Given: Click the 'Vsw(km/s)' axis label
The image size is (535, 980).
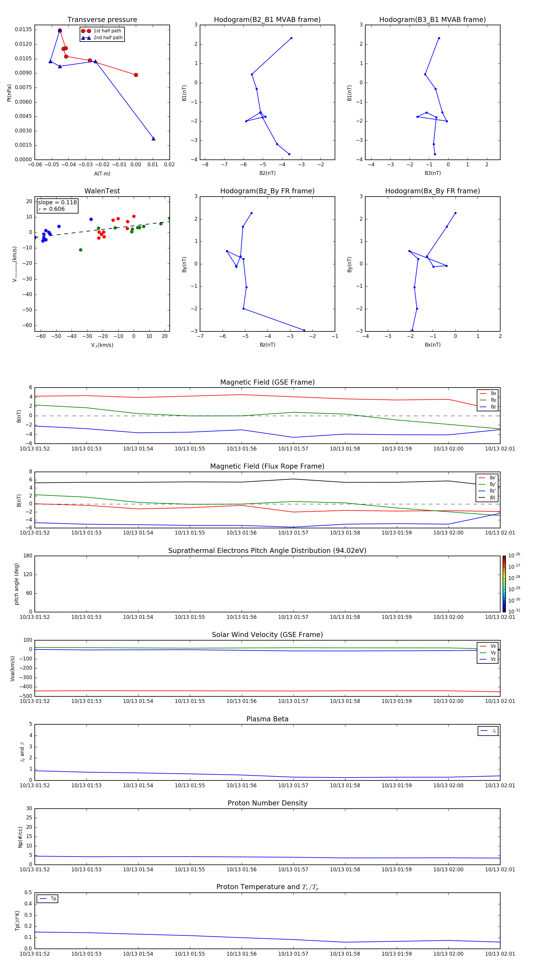Looking at the screenshot, I should click(12, 668).
